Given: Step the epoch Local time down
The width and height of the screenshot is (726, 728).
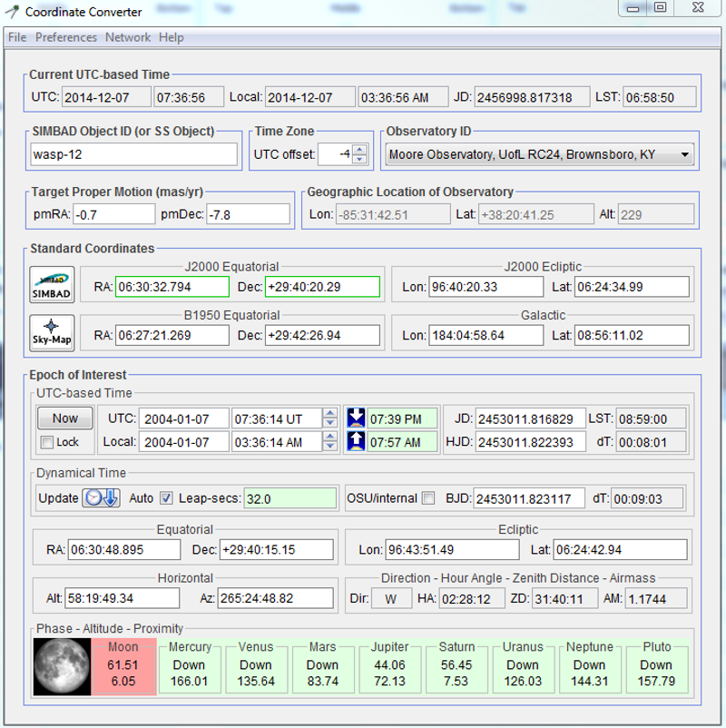Looking at the screenshot, I should click(x=332, y=447).
